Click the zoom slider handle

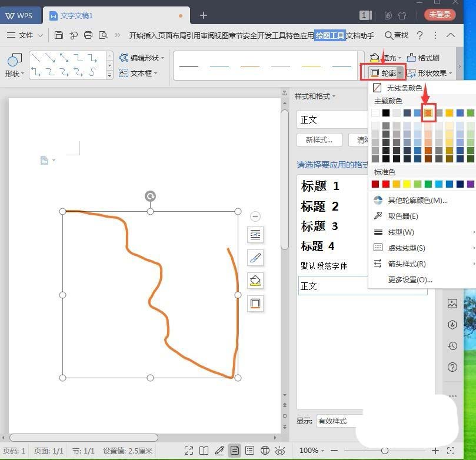coord(385,451)
